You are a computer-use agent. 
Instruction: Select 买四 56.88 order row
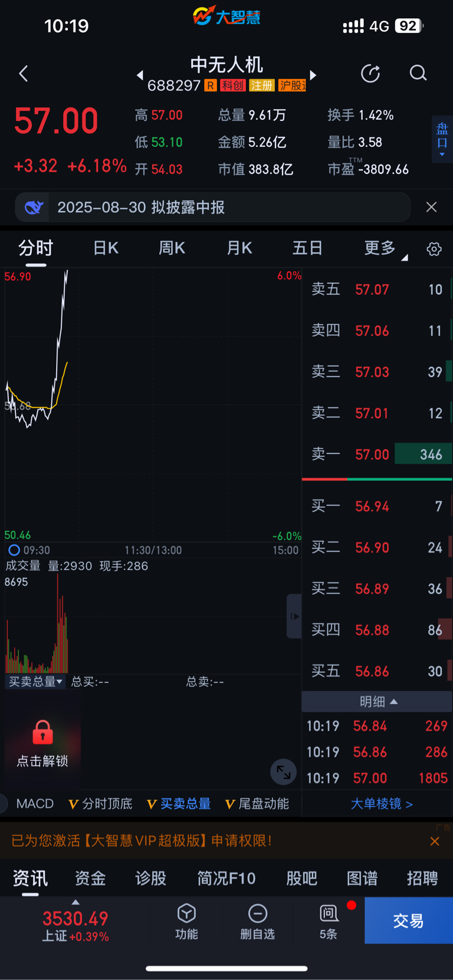tap(377, 630)
